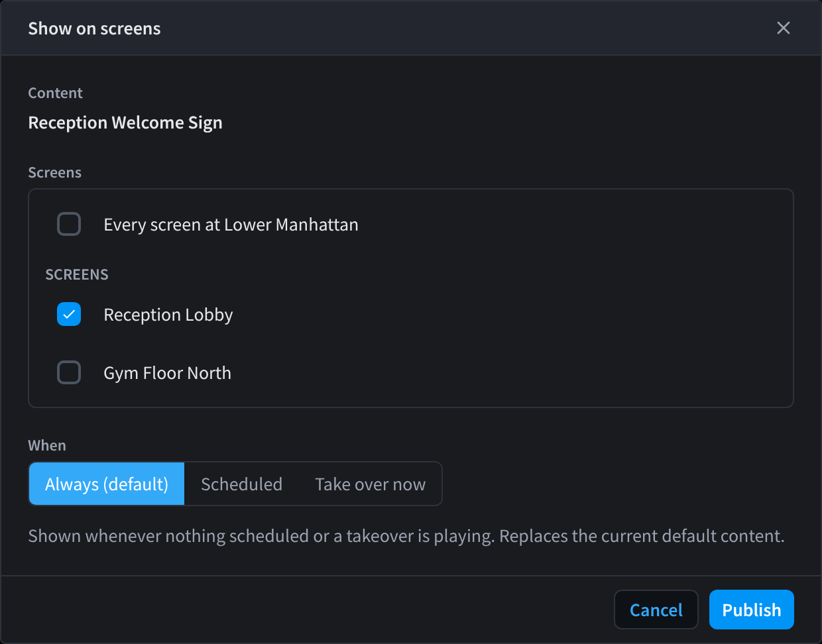Enable the Gym Floor North checkbox
The image size is (822, 644).
69,372
